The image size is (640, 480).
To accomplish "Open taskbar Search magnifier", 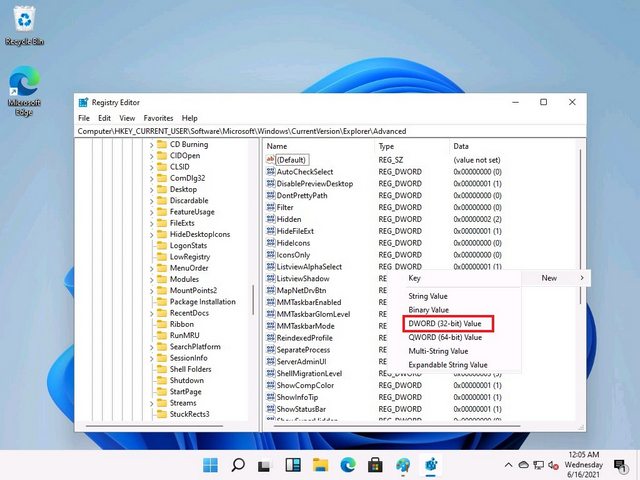I will (x=239, y=465).
